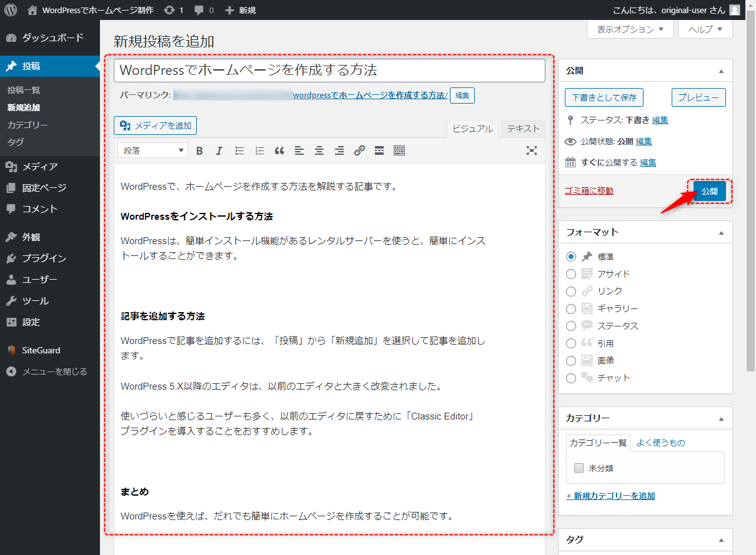Screen dimensions: 756x555
Task: Insert Read More tag icon
Action: coord(379,150)
